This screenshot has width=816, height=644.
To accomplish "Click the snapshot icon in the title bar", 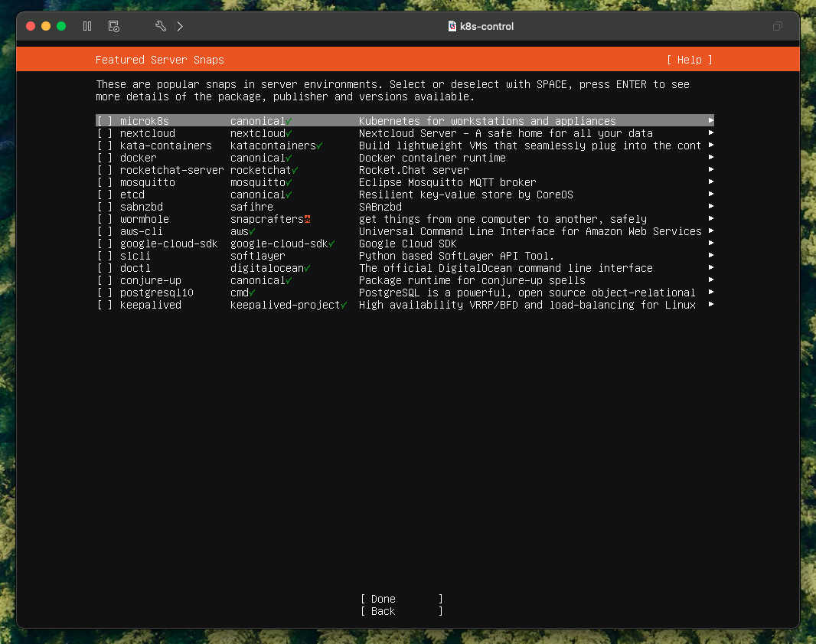I will point(113,26).
